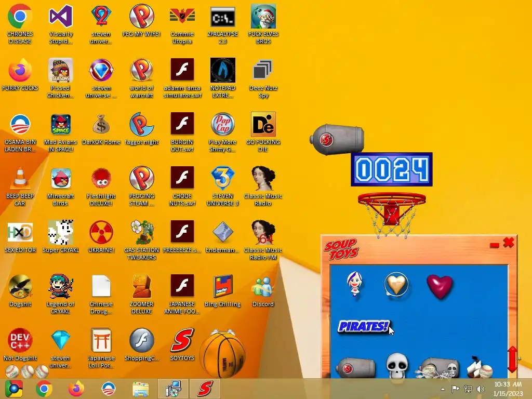The height and width of the screenshot is (399, 532).
Task: Open the Dogshit eagle icon
Action: (x=20, y=290)
